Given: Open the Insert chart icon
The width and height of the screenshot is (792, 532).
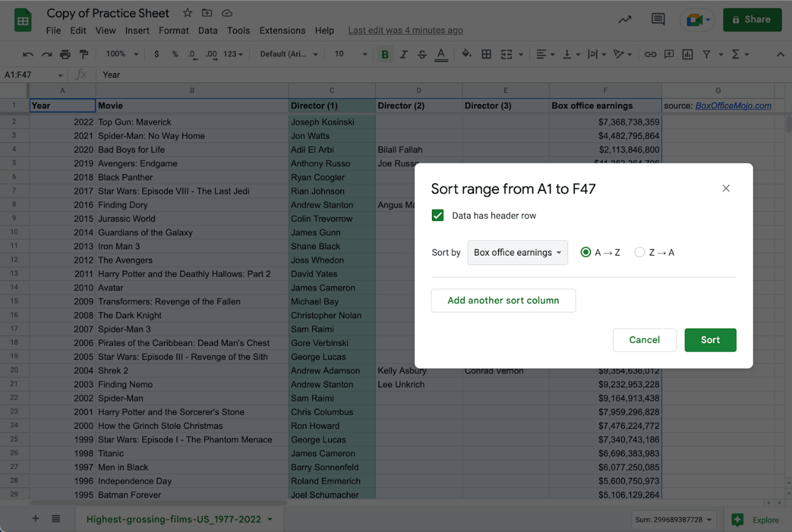Looking at the screenshot, I should pos(688,54).
